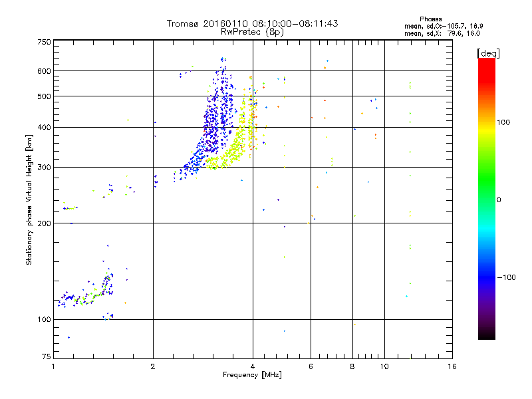
Task: Click the 'Frequency [MHz]' x-axis label
Action: click(252, 375)
